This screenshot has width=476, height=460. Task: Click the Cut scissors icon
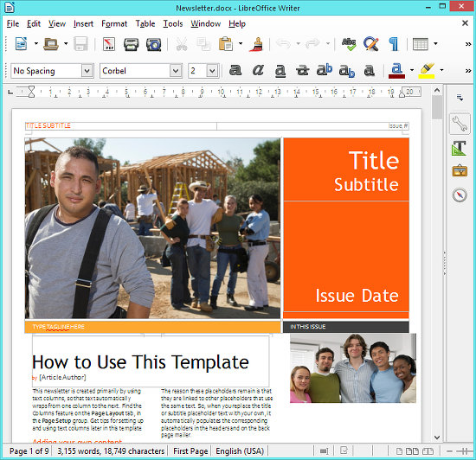pos(182,44)
